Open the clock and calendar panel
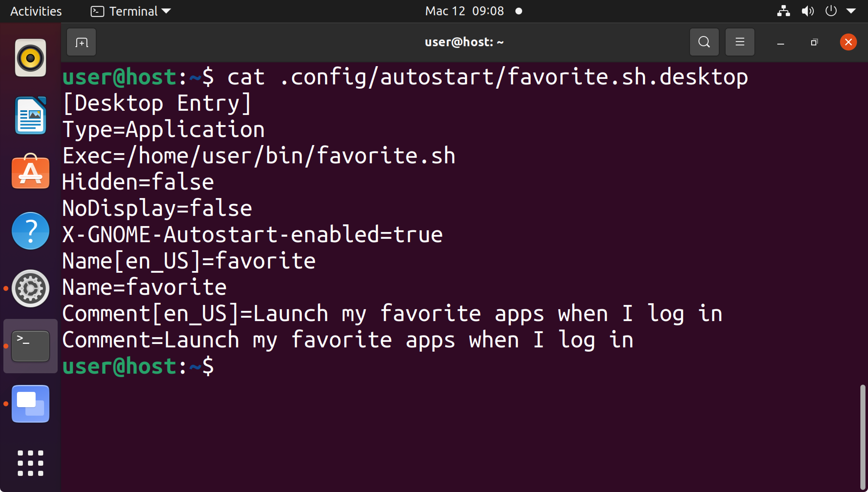The height and width of the screenshot is (492, 868). 464,11
